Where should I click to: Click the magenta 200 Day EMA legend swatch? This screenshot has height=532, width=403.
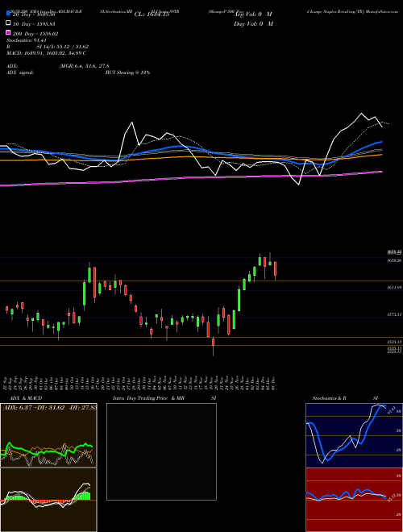point(8,32)
